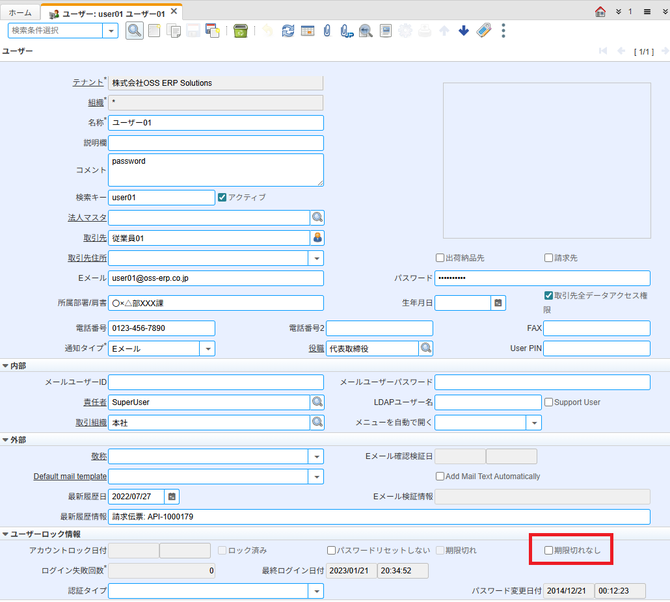Collapse the ユーザーロック情報 section
670x602 pixels.
(6, 534)
